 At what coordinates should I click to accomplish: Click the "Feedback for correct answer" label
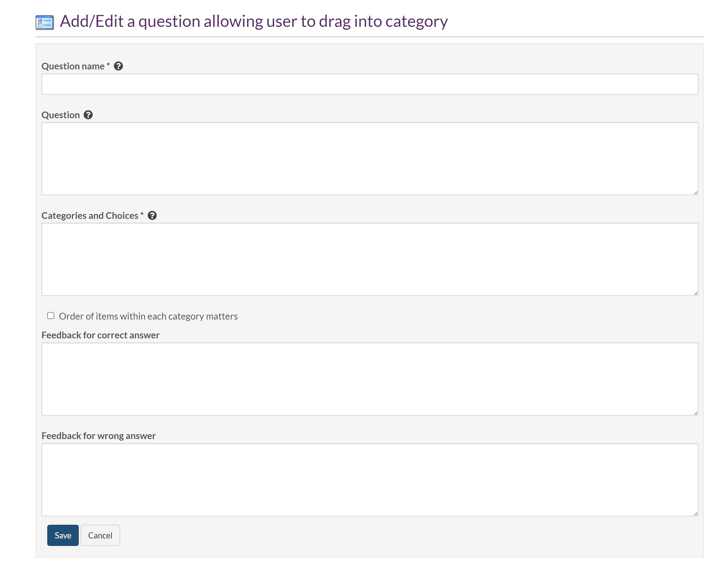click(x=100, y=335)
